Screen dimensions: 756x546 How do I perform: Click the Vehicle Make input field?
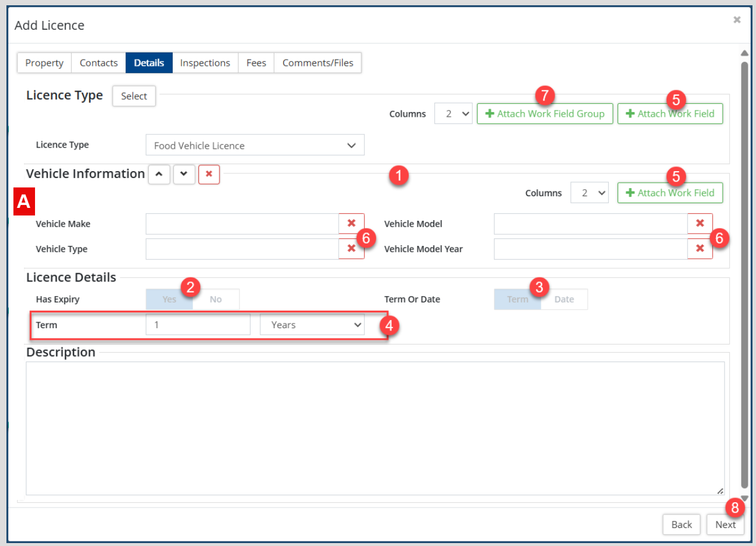(x=242, y=224)
